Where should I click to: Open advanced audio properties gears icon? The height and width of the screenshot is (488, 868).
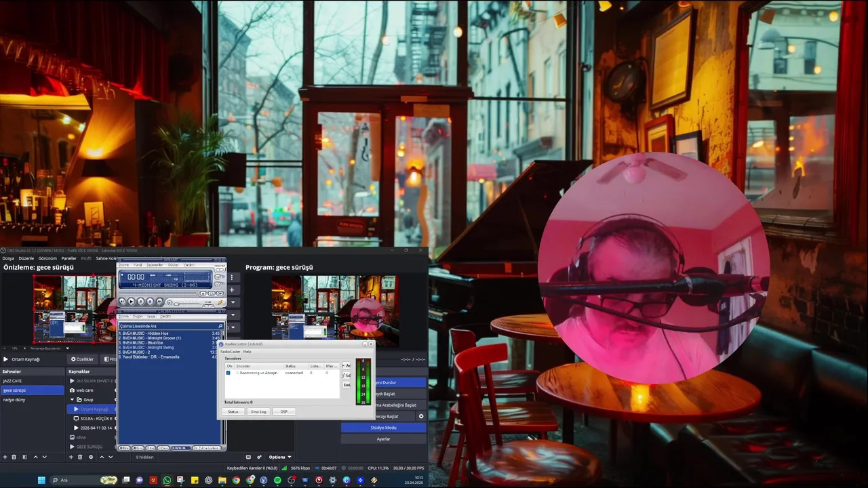pos(259,457)
